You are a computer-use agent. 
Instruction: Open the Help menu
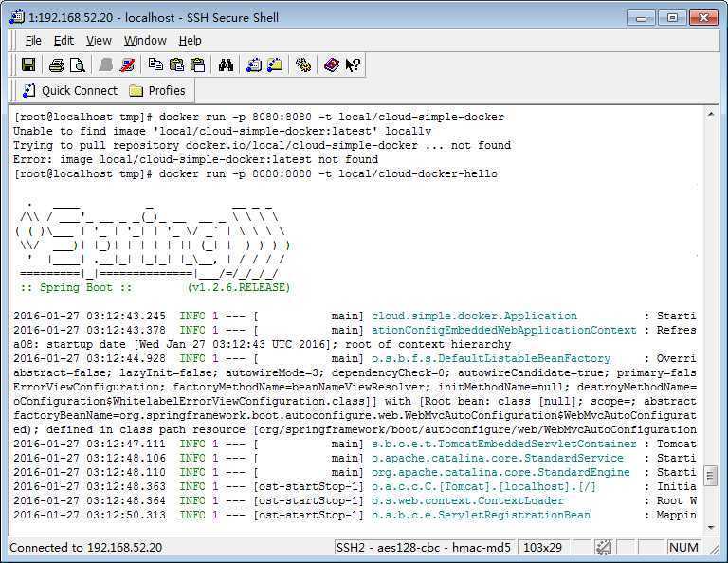[191, 41]
